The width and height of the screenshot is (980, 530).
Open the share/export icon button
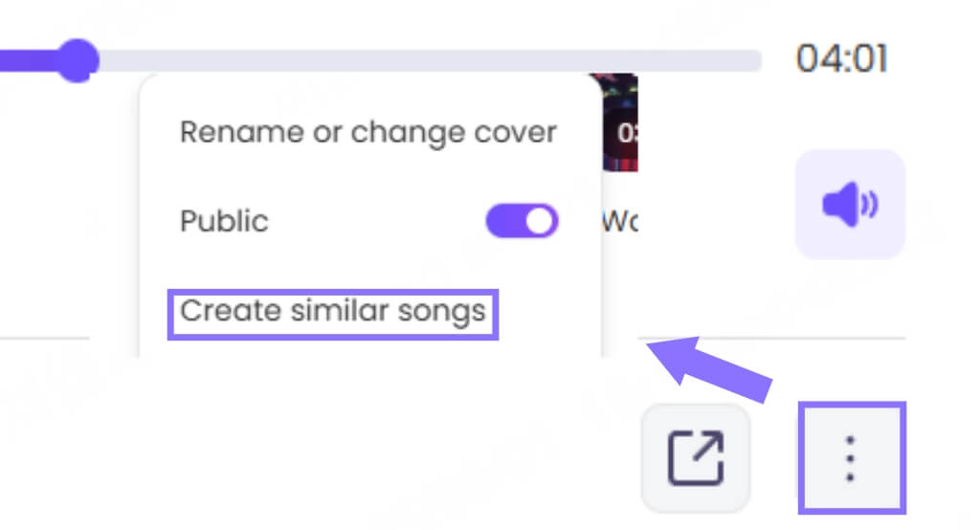pos(696,457)
